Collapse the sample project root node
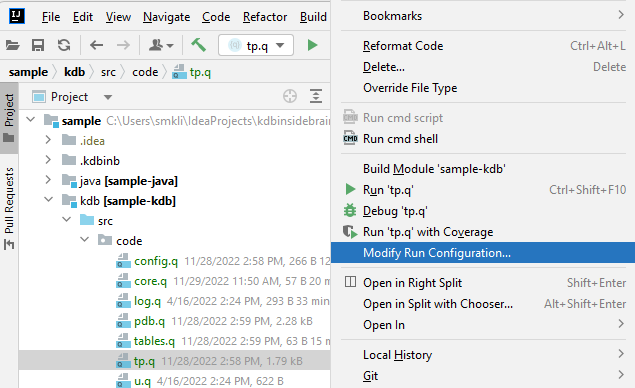 31,120
